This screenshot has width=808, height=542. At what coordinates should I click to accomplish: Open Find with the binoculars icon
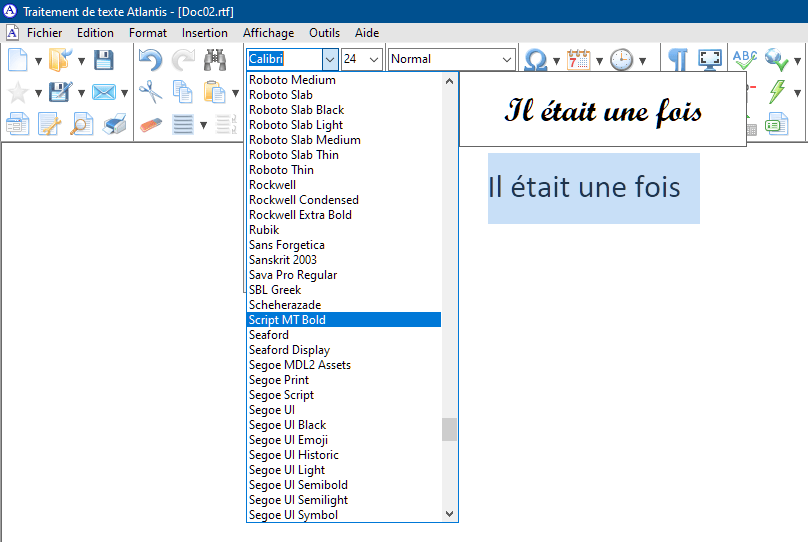[214, 60]
